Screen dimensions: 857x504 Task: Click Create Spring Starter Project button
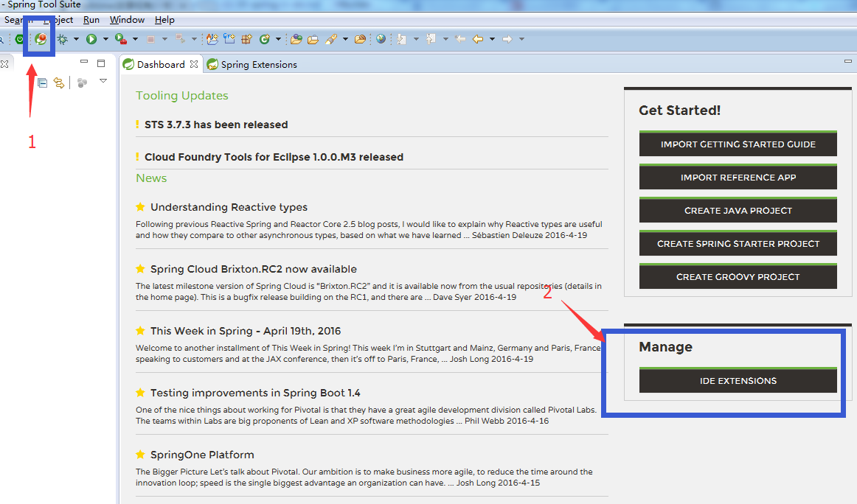coord(738,244)
